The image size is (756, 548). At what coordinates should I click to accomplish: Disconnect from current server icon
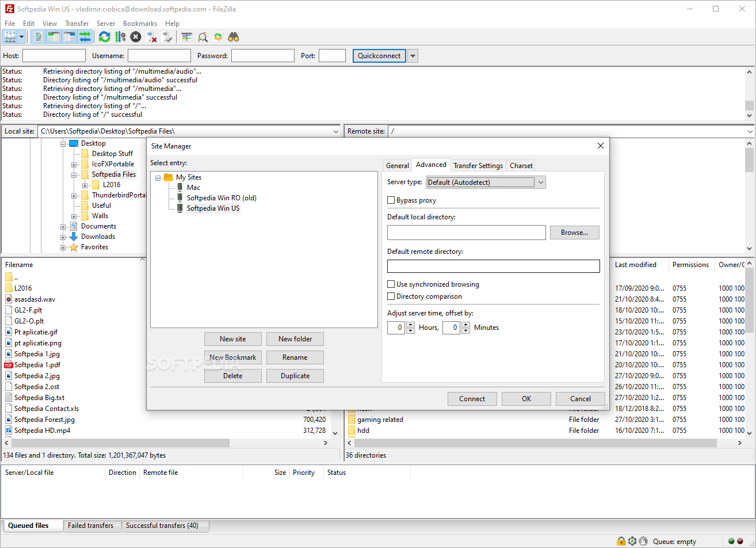(x=151, y=37)
